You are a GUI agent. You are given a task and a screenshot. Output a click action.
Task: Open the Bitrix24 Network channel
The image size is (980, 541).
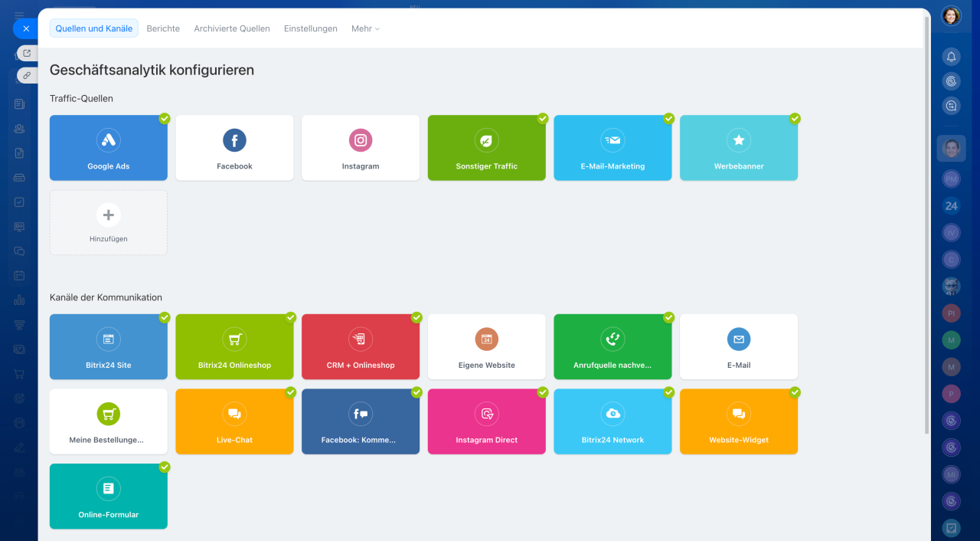click(x=612, y=421)
